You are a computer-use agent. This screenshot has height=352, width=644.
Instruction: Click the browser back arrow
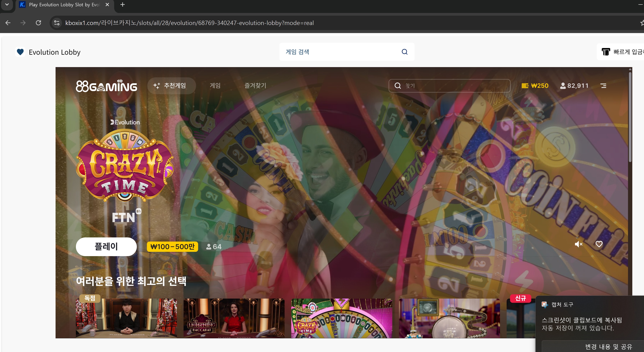pos(8,23)
